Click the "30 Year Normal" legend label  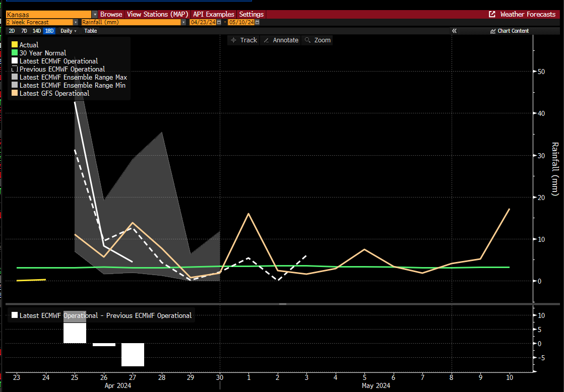(x=43, y=53)
